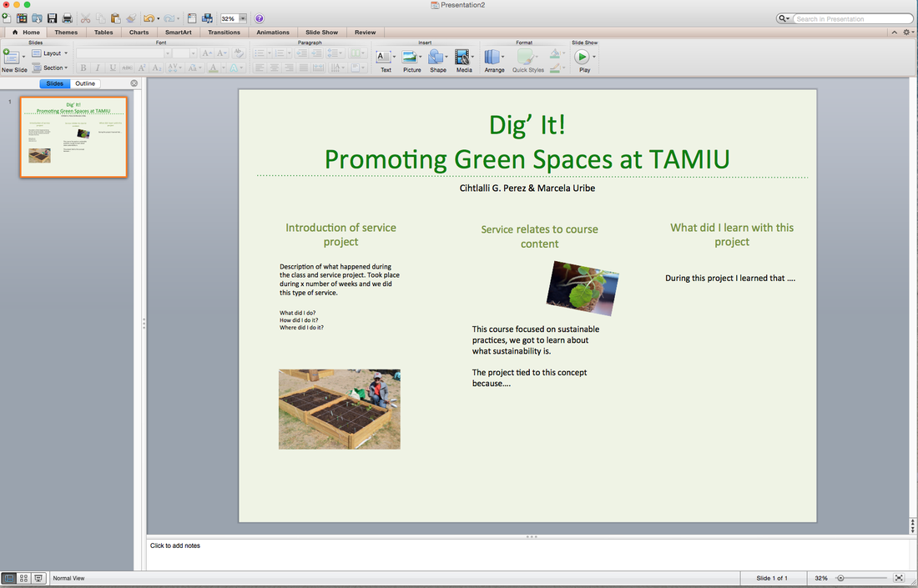The image size is (918, 588).
Task: Start the slide show with Play
Action: click(x=583, y=58)
